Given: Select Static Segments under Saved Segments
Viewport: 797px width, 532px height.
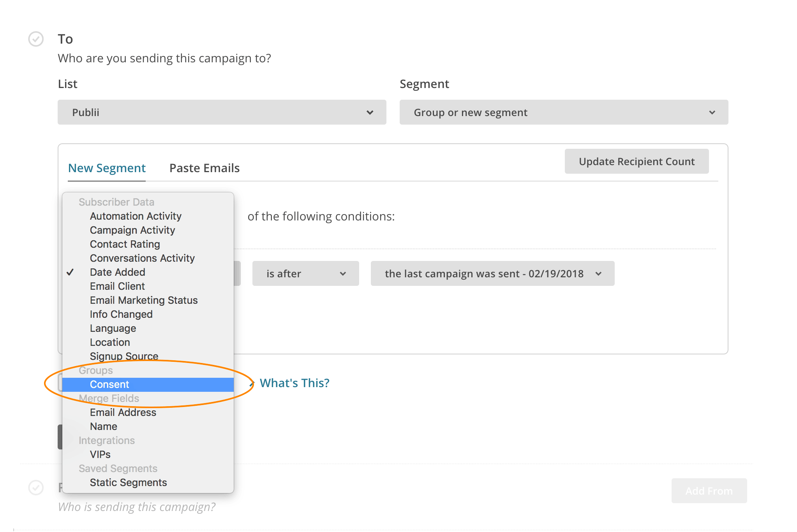Looking at the screenshot, I should 128,482.
